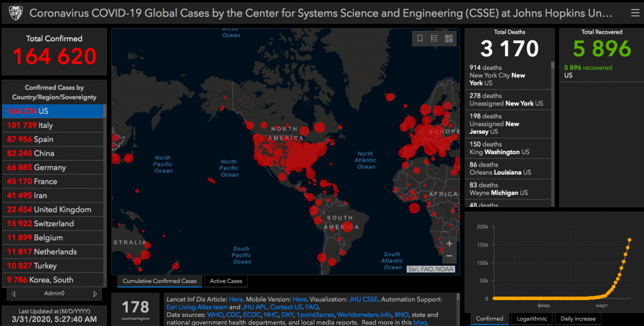Open the CDC data source link
644x326 pixels.
click(x=233, y=315)
